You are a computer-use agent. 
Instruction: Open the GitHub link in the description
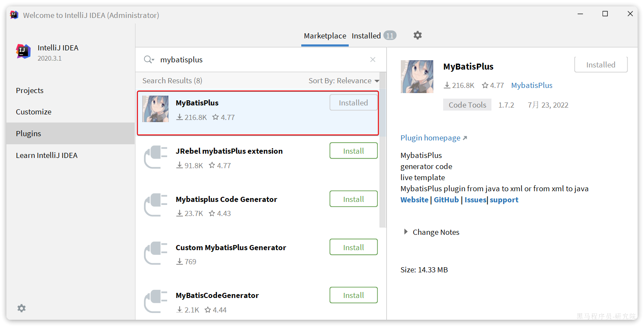coord(446,200)
